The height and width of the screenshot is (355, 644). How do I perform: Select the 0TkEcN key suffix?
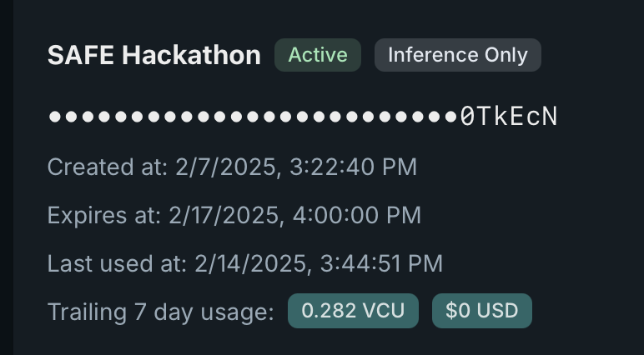tap(508, 117)
